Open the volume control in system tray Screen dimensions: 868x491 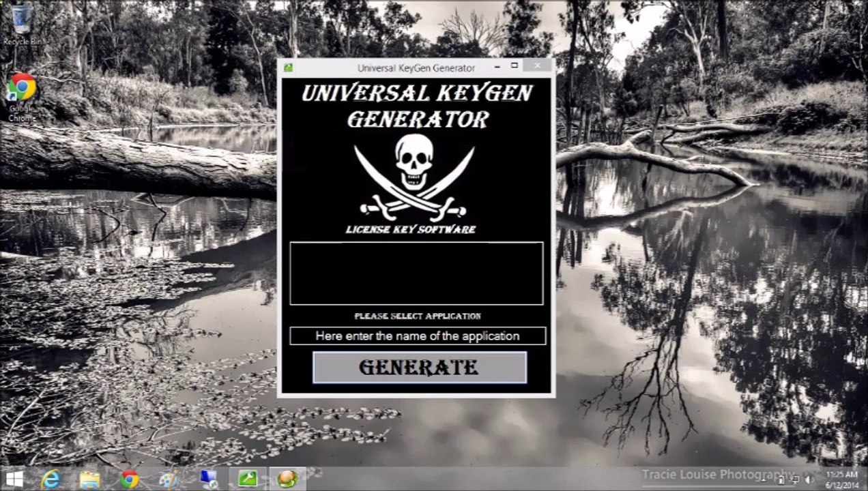(810, 479)
